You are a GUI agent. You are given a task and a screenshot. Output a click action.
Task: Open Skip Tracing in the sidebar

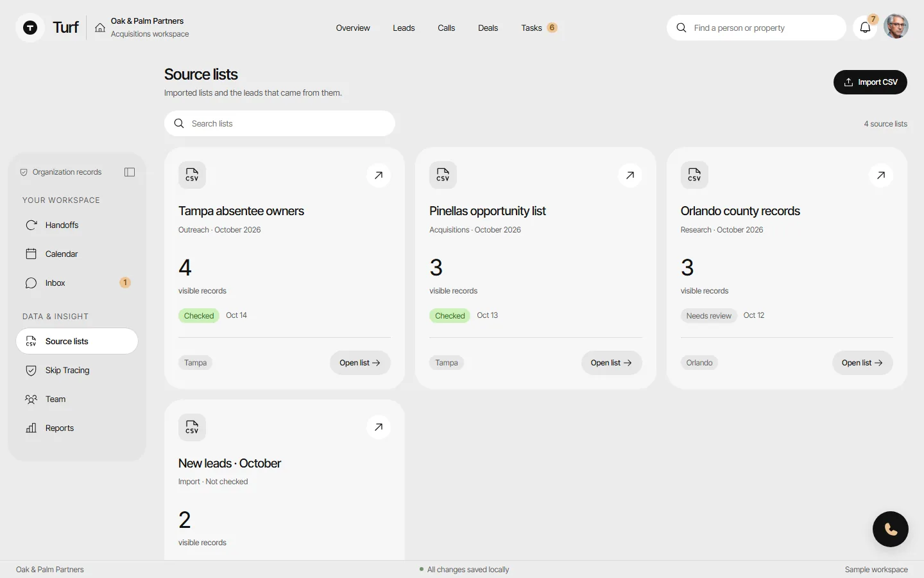77,371
